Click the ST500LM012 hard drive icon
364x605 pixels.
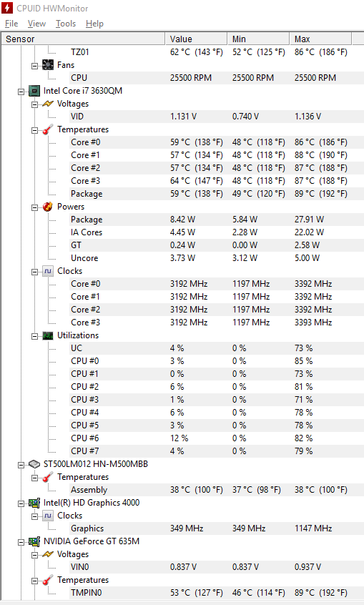click(34, 464)
